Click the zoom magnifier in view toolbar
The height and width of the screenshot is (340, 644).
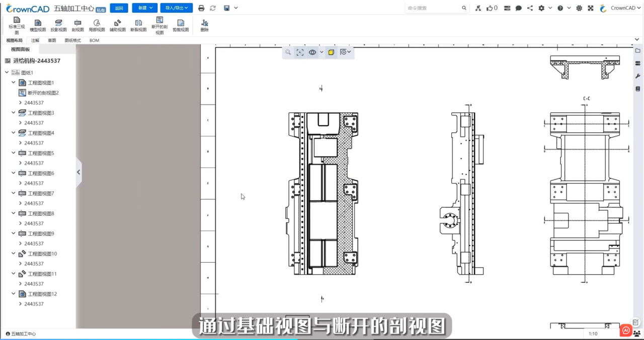click(x=288, y=52)
